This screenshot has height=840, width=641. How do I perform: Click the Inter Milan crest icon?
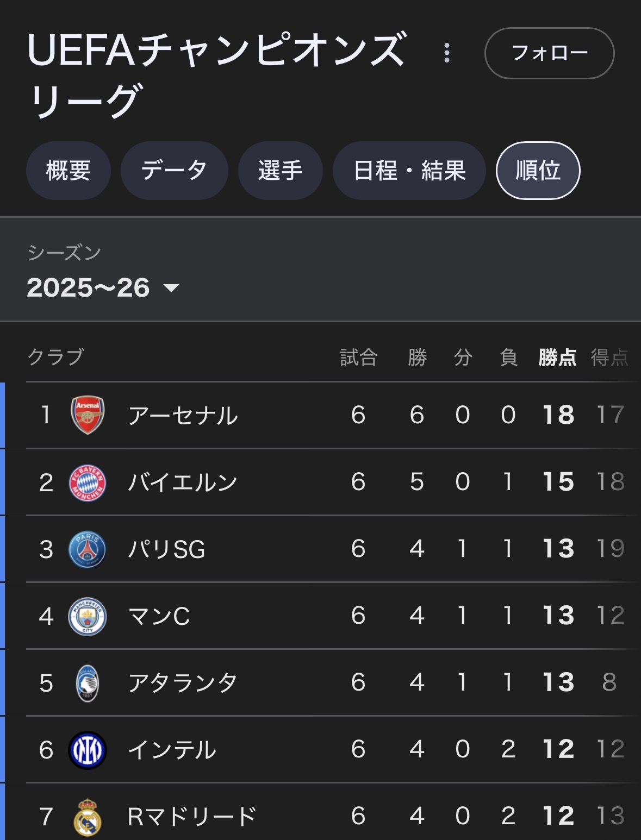click(x=88, y=750)
